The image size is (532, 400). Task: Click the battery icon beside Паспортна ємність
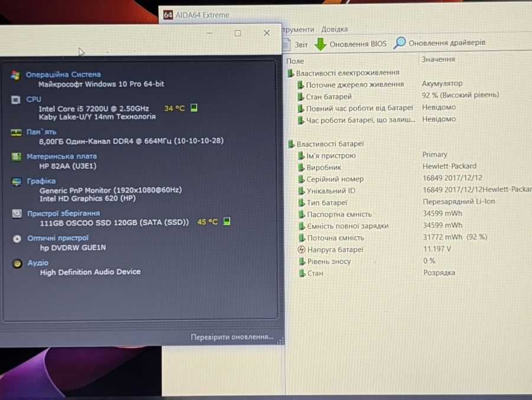301,214
